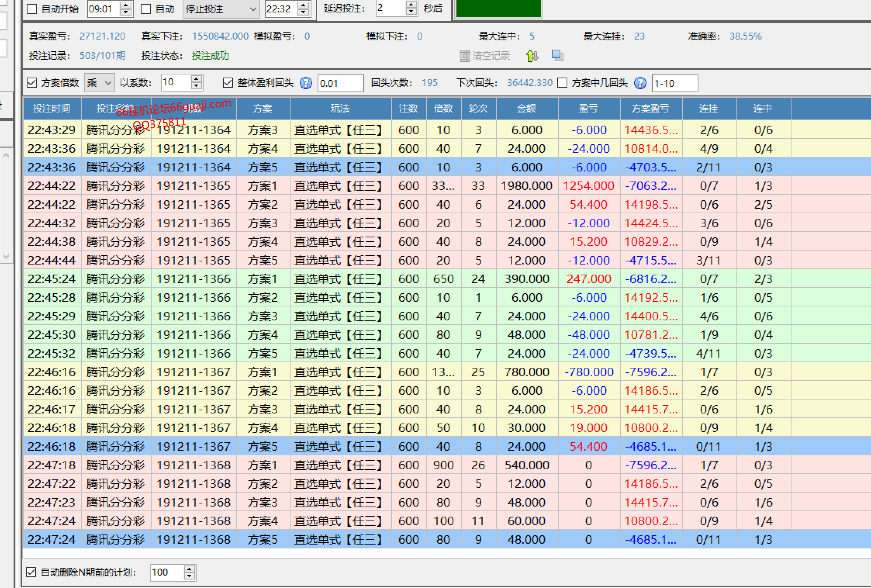Increase the 以系数 value of 10
The width and height of the screenshot is (871, 588).
coord(197,79)
